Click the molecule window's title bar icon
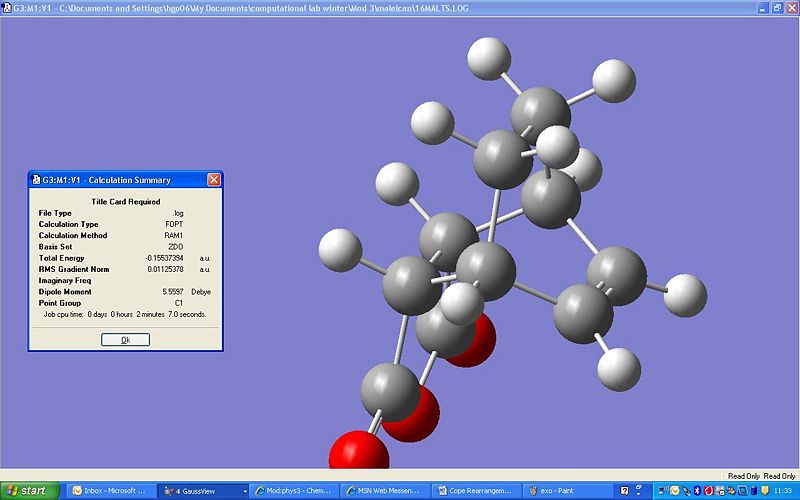 [x=7, y=7]
